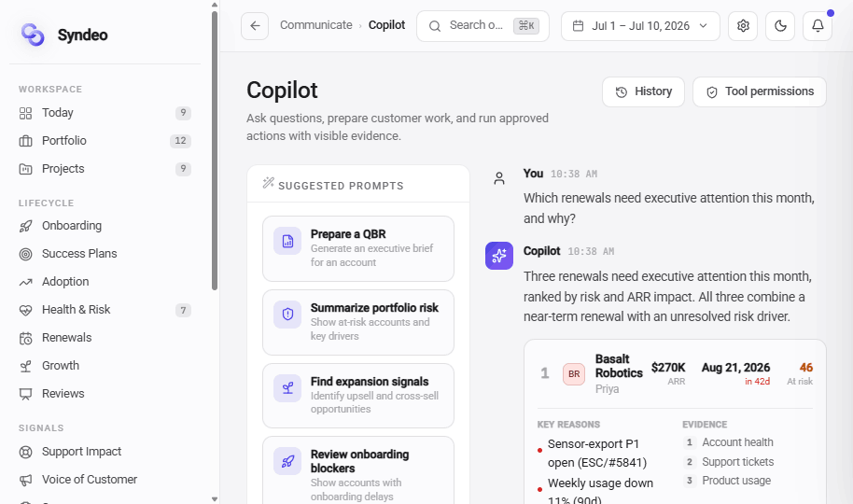853x504 pixels.
Task: Click the Communicate breadcrumb link
Action: pyautogui.click(x=316, y=25)
